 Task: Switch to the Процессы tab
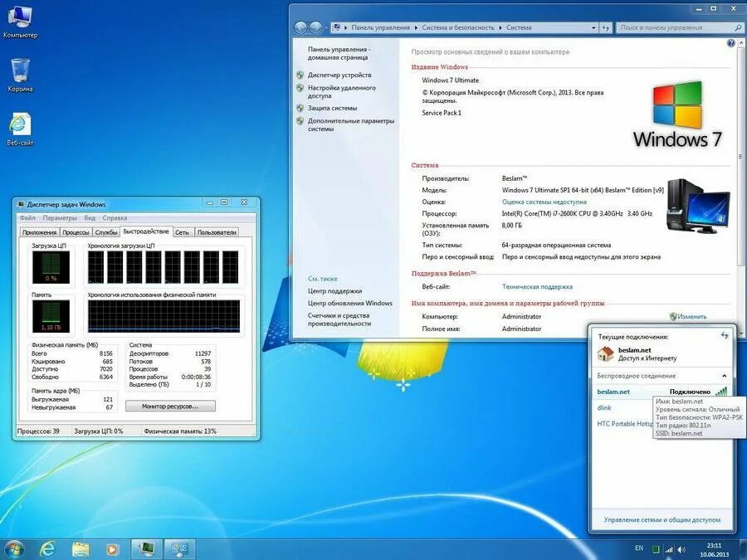[x=76, y=232]
